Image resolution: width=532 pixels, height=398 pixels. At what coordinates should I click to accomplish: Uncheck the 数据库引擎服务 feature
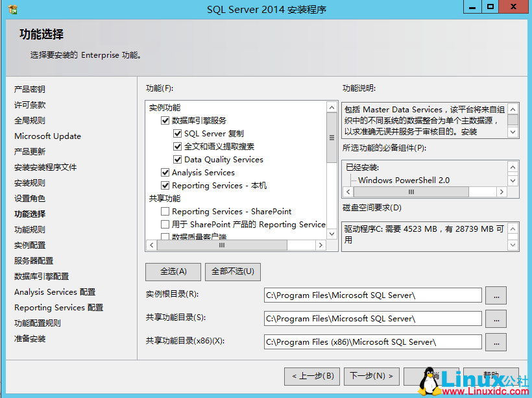pyautogui.click(x=166, y=119)
